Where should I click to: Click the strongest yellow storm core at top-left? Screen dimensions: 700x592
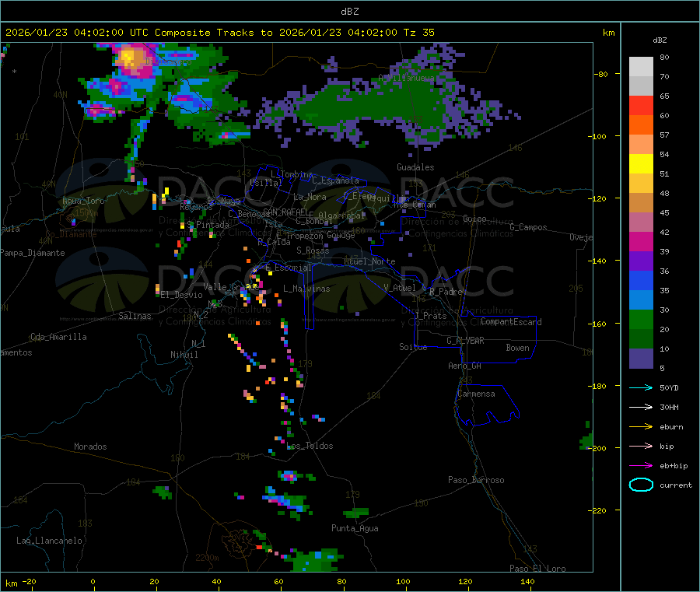(128, 56)
